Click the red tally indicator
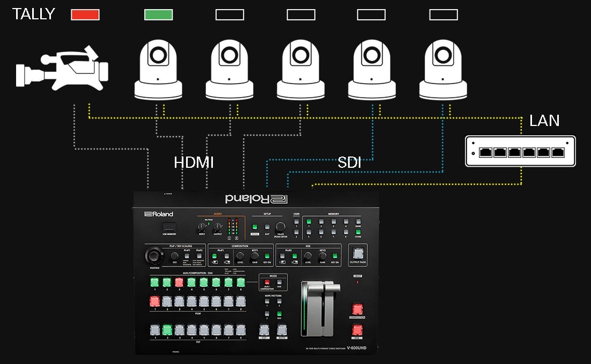This screenshot has width=591, height=364. (x=85, y=15)
